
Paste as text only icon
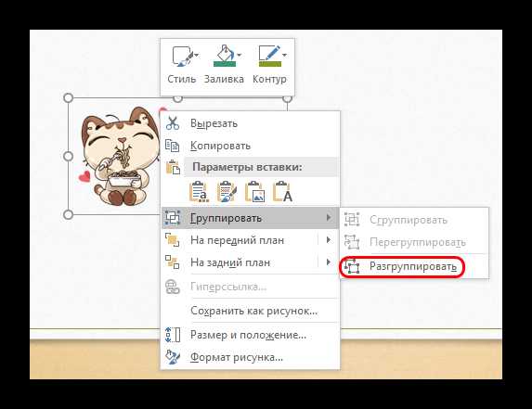point(282,192)
